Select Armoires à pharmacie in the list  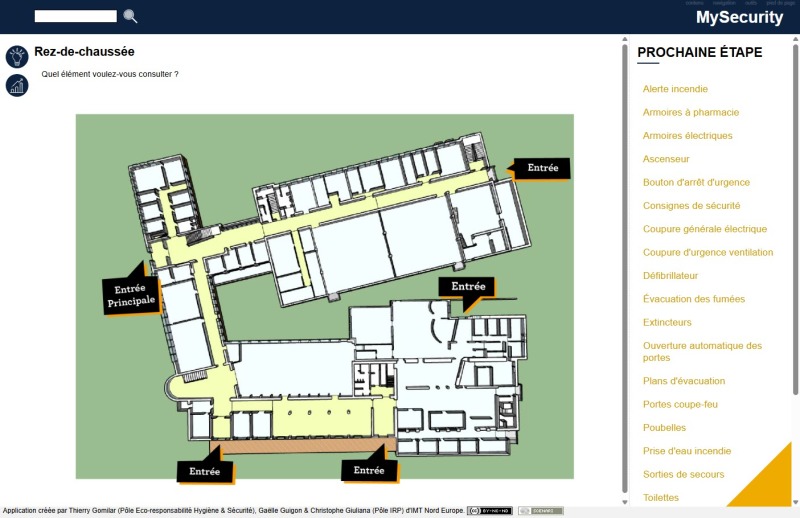pyautogui.click(x=691, y=112)
